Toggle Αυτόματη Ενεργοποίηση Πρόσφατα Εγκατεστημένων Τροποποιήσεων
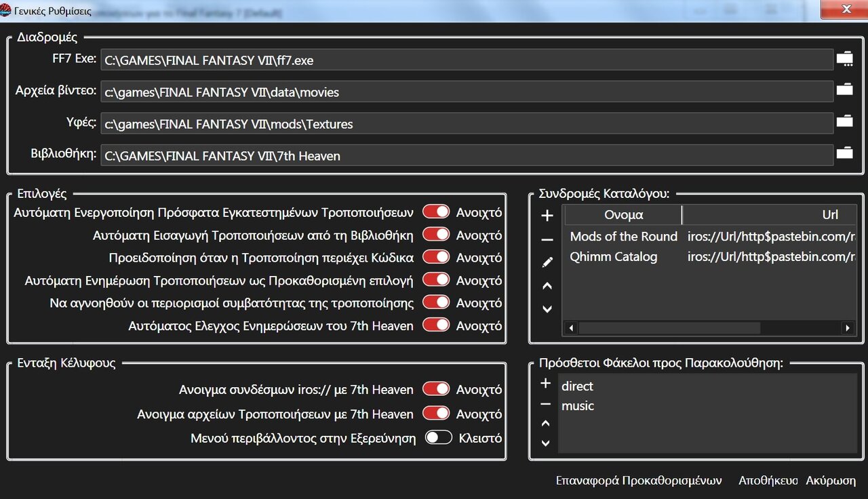 436,212
